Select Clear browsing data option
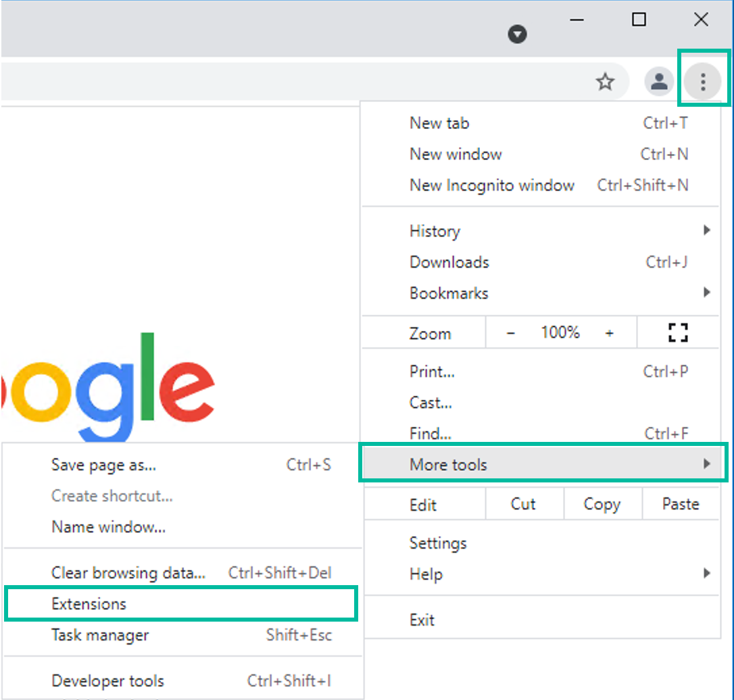 tap(128, 573)
